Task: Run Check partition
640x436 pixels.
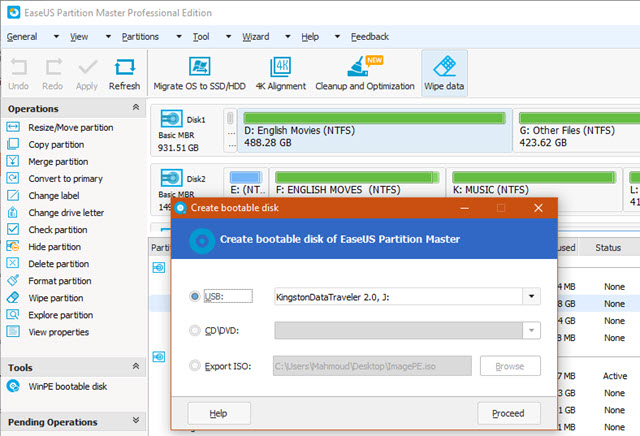Action: coord(58,230)
